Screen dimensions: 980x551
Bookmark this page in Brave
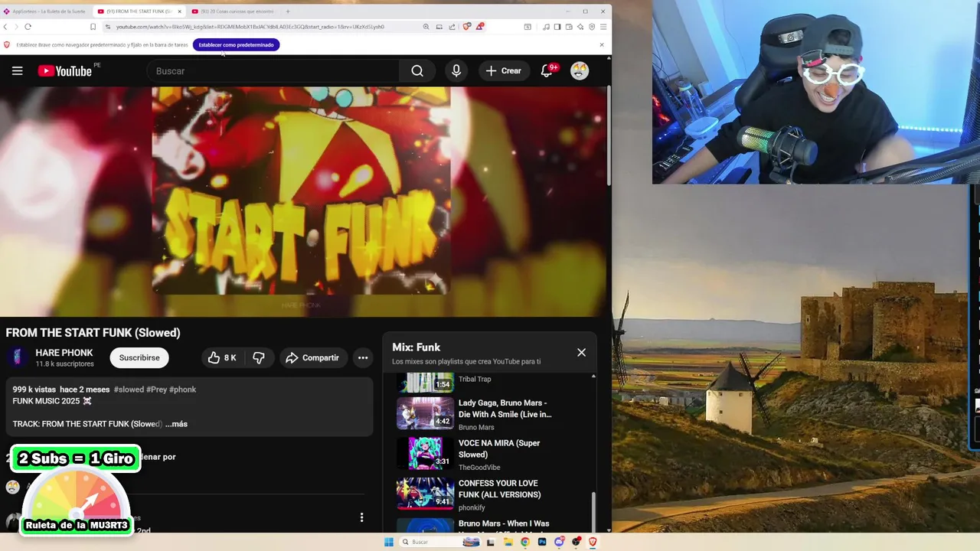(x=93, y=27)
